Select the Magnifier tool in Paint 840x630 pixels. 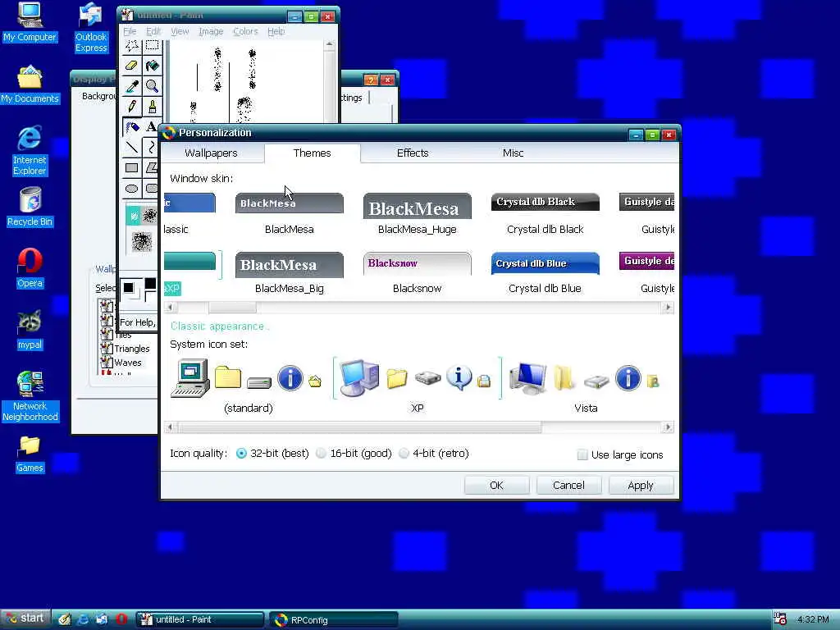coord(152,86)
